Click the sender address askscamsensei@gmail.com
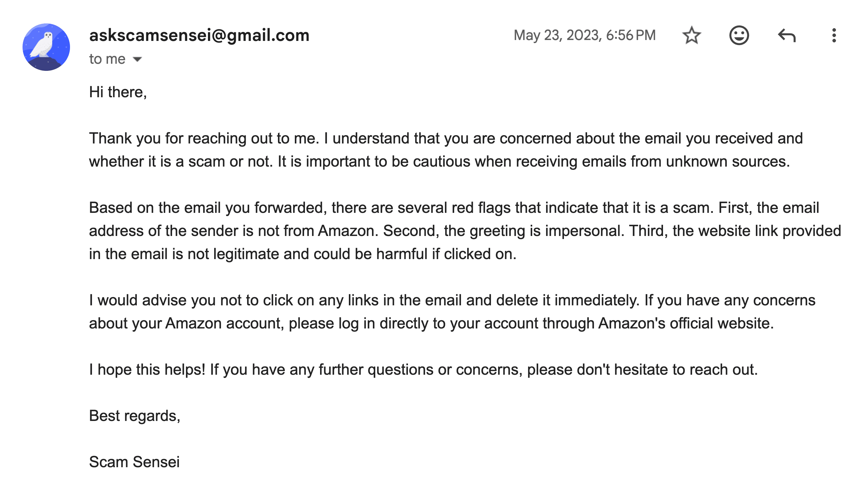Screen dimensions: 868x501 coord(199,35)
